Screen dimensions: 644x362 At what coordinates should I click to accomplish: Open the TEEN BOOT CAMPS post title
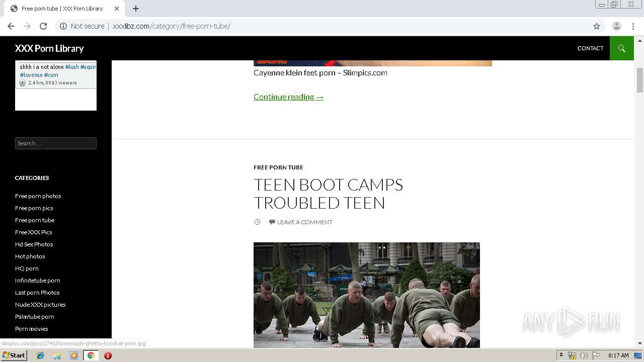pyautogui.click(x=328, y=194)
